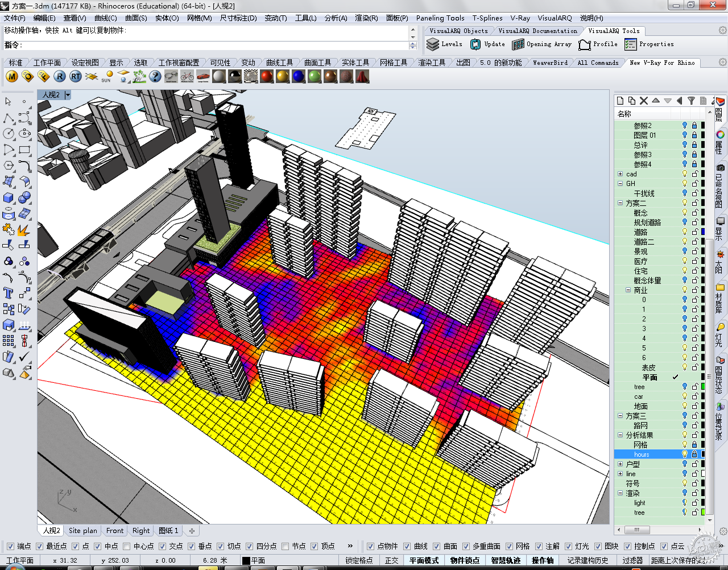Open V-Ray help question mark icon
The width and height of the screenshot is (728, 570).
155,76
